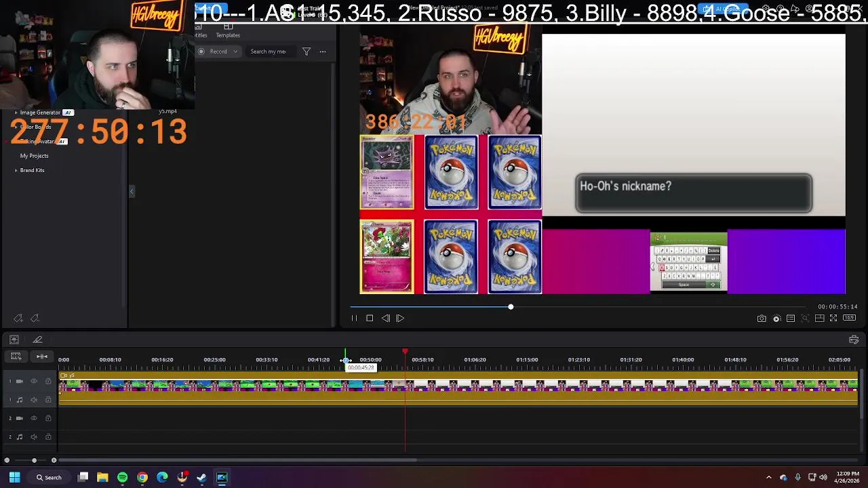Click the green marker on timeline ruler
This screenshot has height=488, width=868.
pos(346,357)
